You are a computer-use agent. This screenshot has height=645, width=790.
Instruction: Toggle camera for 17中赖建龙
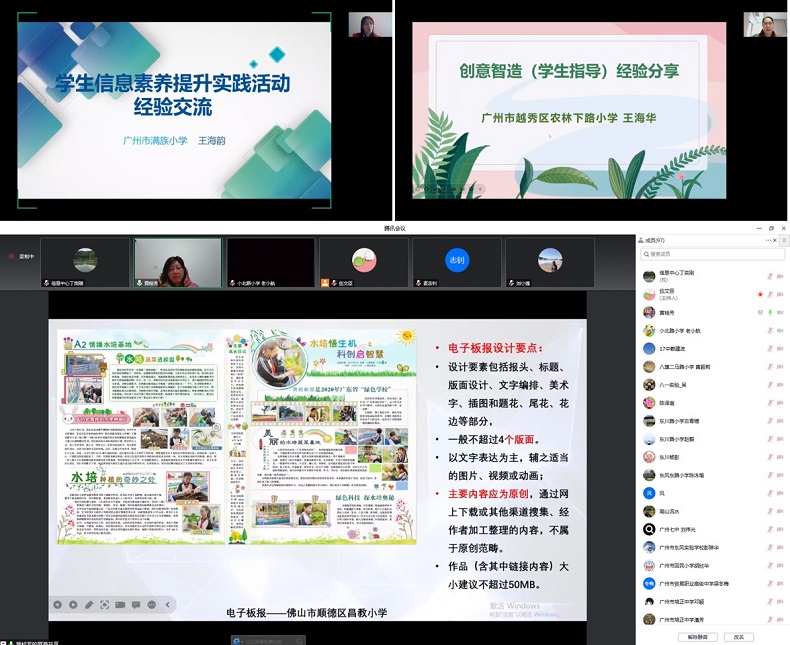point(781,348)
